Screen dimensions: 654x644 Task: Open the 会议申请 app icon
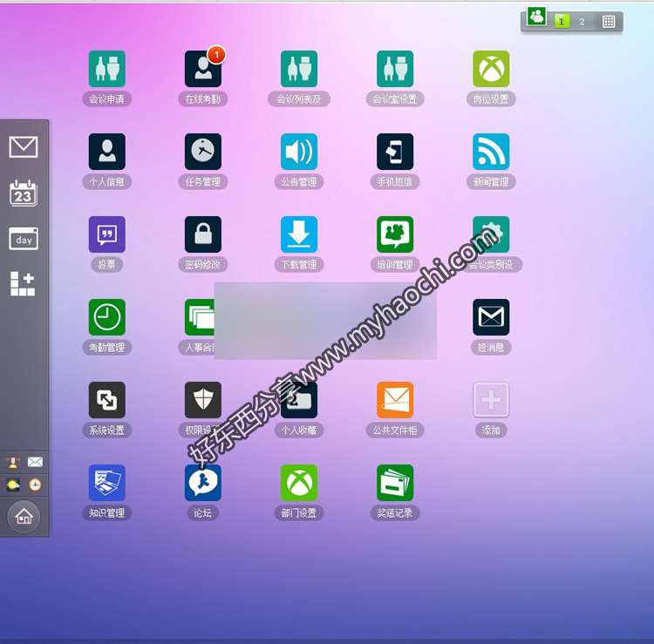[x=106, y=69]
